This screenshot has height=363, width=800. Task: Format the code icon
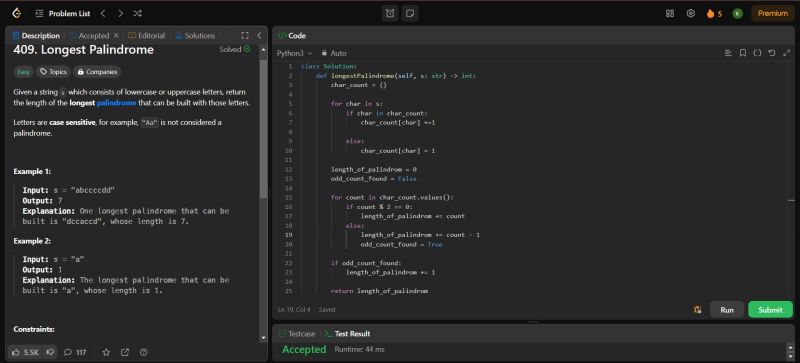[x=728, y=53]
